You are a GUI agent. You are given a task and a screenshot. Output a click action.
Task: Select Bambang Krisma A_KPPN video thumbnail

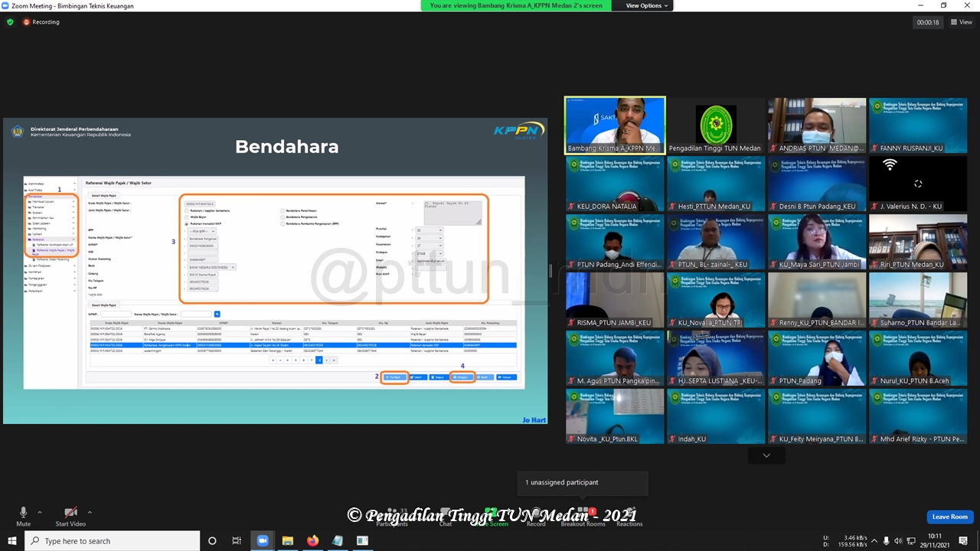pos(615,126)
